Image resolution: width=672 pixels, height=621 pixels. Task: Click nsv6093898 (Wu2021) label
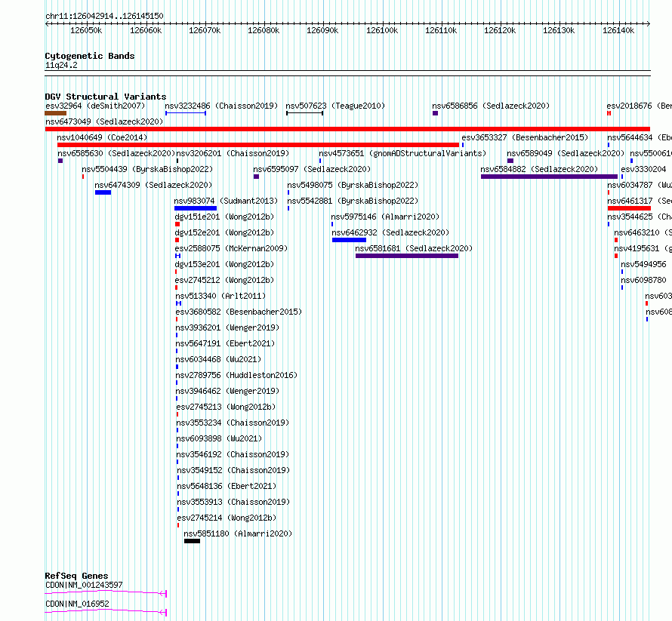[x=219, y=438]
